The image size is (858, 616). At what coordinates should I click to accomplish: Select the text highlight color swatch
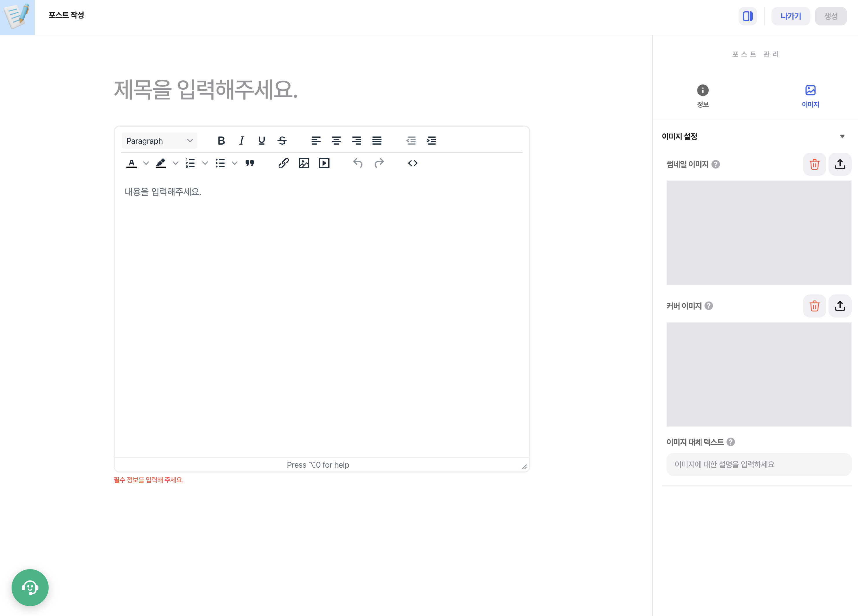pos(161,163)
